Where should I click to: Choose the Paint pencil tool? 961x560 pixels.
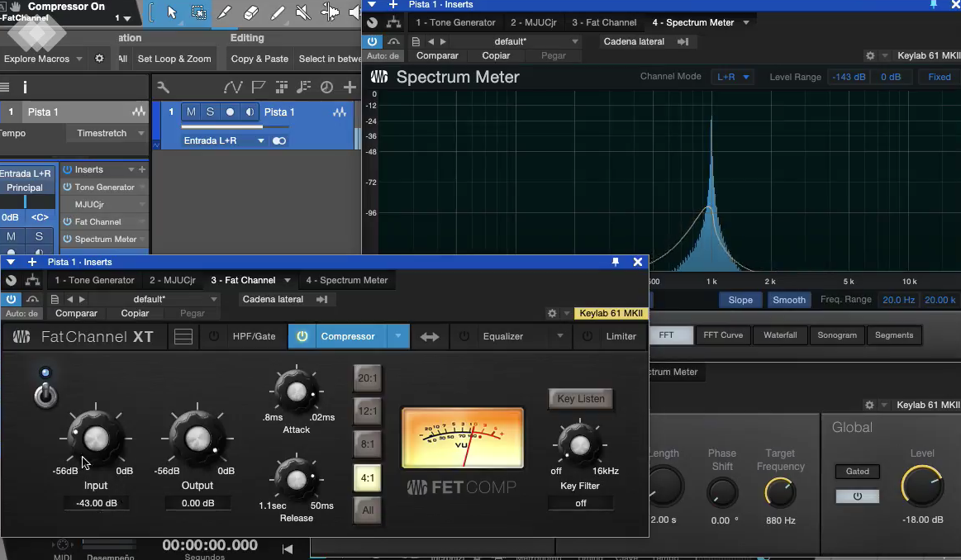point(277,12)
